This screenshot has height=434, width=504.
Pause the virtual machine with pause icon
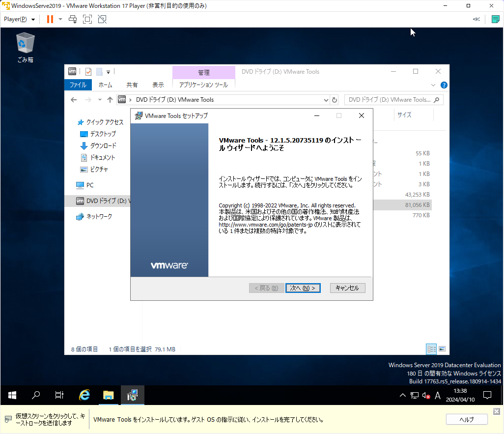point(50,19)
